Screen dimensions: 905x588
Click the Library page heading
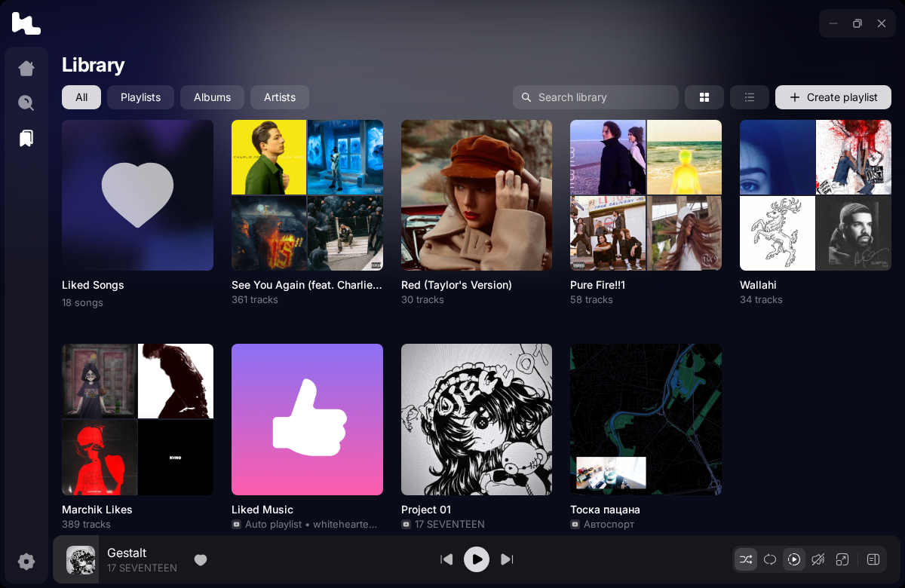coord(93,65)
